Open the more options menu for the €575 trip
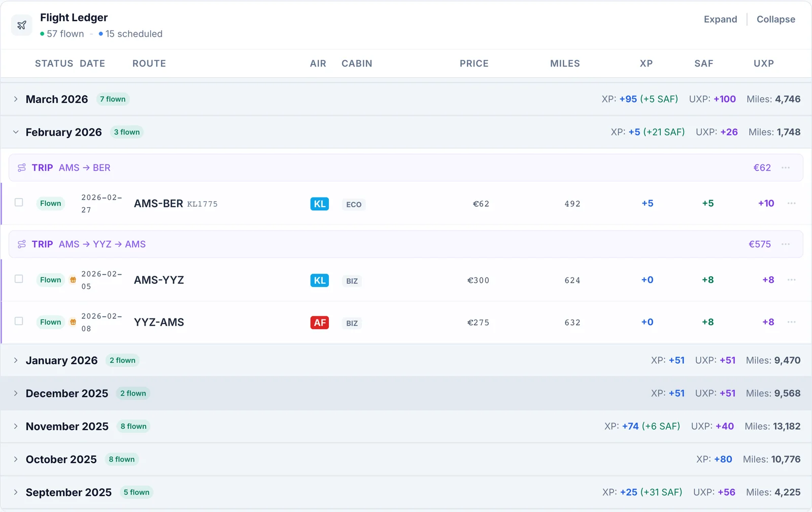Viewport: 812px width, 512px height. coord(786,244)
